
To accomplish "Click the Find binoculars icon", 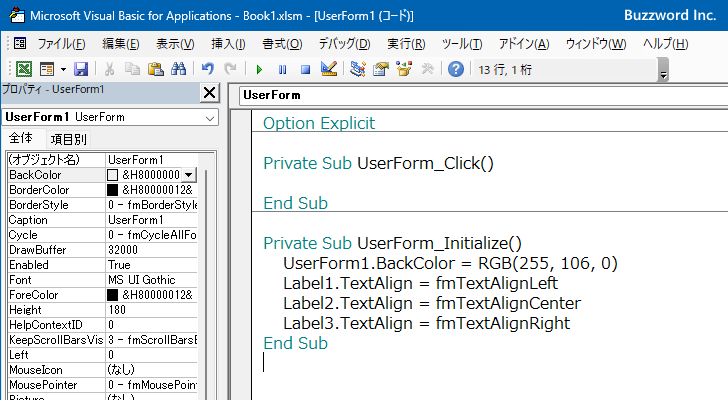I will click(178, 69).
